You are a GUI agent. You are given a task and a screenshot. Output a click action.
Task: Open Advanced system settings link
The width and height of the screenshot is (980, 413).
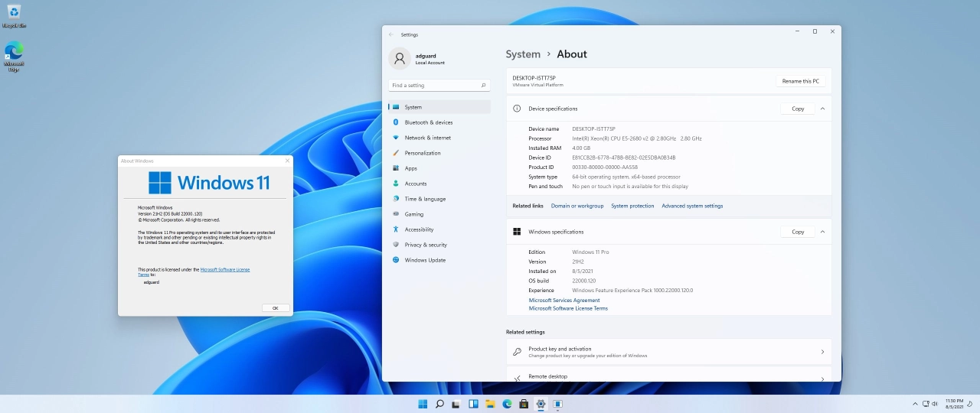tap(692, 206)
